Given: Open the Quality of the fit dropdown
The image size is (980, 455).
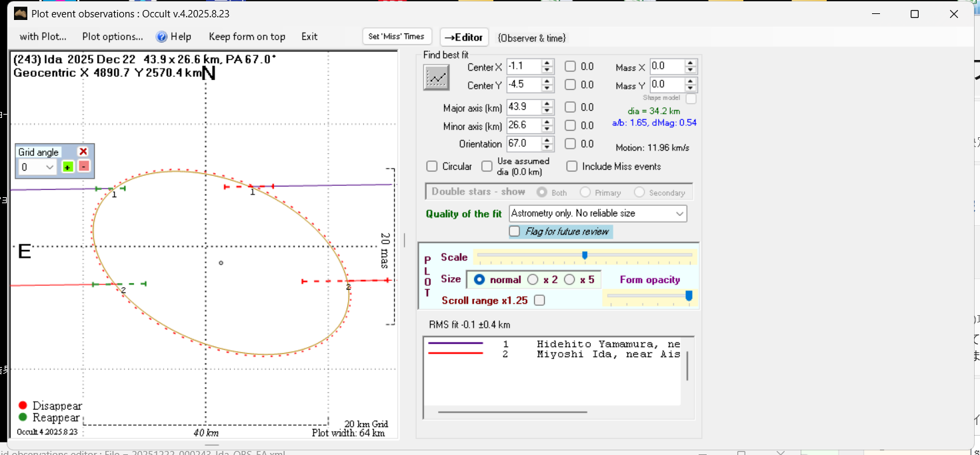Looking at the screenshot, I should [x=679, y=214].
